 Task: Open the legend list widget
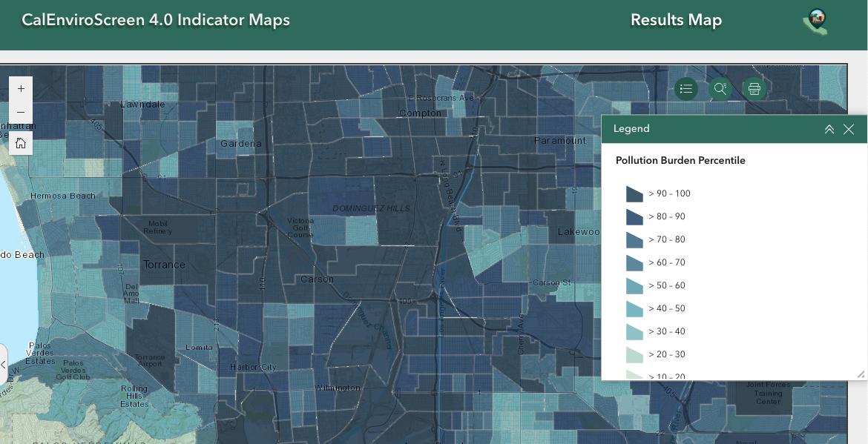686,88
